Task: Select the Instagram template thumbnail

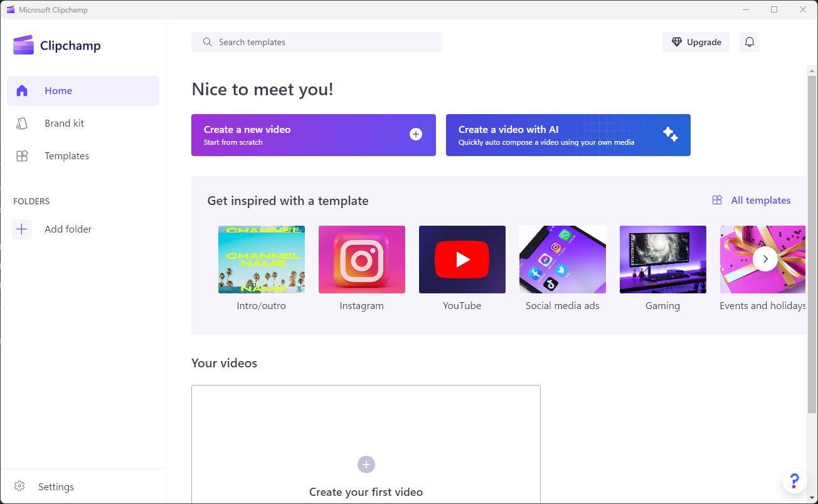Action: [x=361, y=260]
